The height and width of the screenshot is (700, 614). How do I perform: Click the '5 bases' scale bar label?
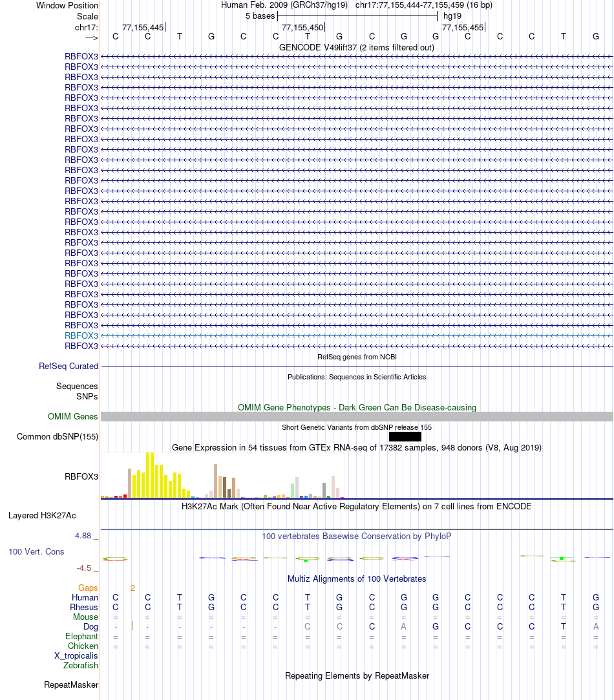click(260, 16)
